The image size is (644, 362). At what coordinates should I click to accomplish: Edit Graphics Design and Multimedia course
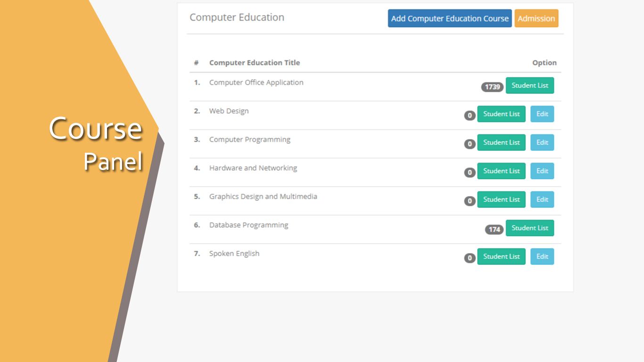[x=542, y=199]
